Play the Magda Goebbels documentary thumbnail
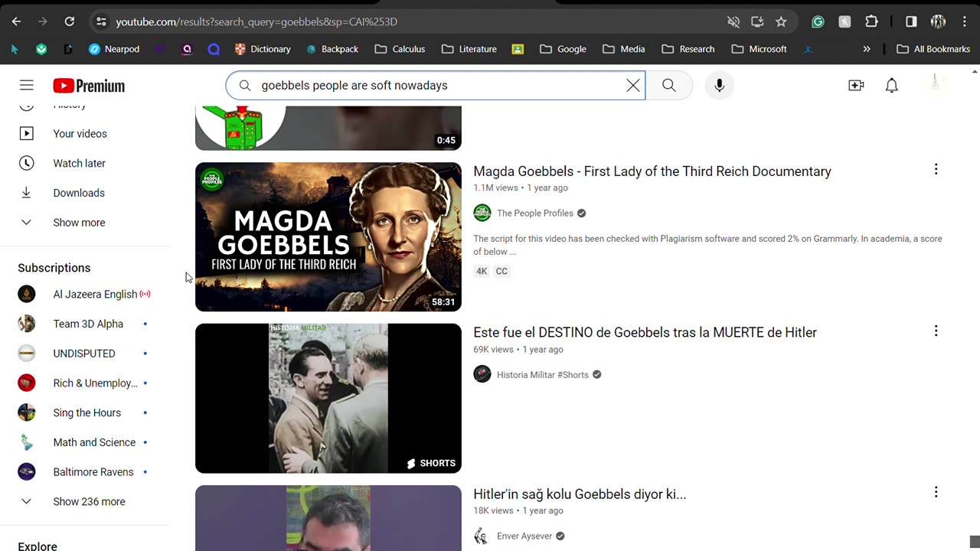The height and width of the screenshot is (551, 980). (x=328, y=237)
